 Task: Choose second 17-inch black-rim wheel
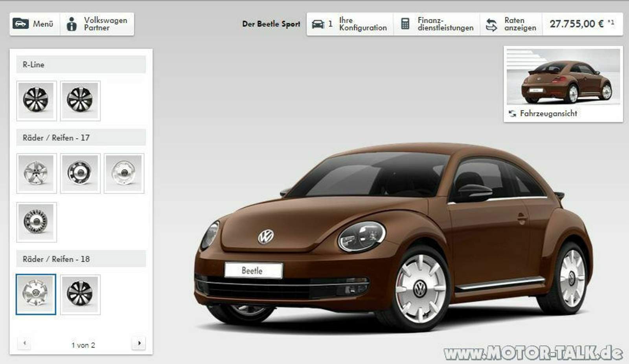80,173
